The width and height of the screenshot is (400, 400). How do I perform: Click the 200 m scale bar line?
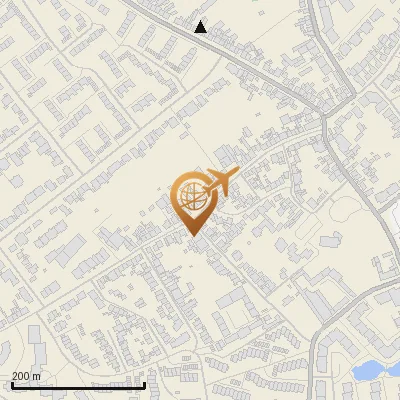pos(79,386)
